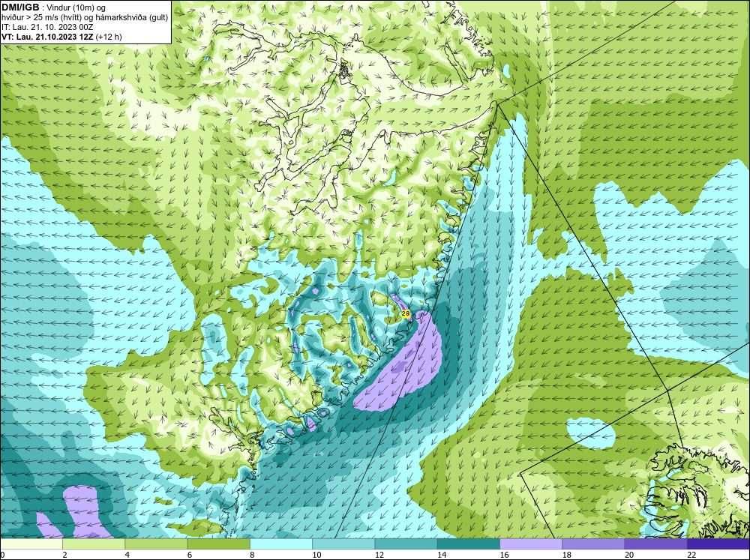Click the 14-16 m/s dark teal legend swatch
This screenshot has width=750, height=560.
[469, 544]
